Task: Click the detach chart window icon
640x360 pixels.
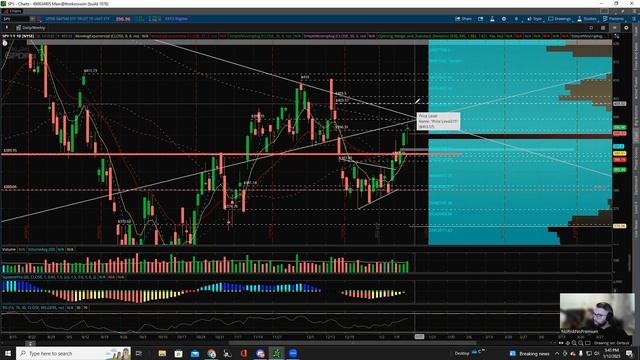Action: 481,19
